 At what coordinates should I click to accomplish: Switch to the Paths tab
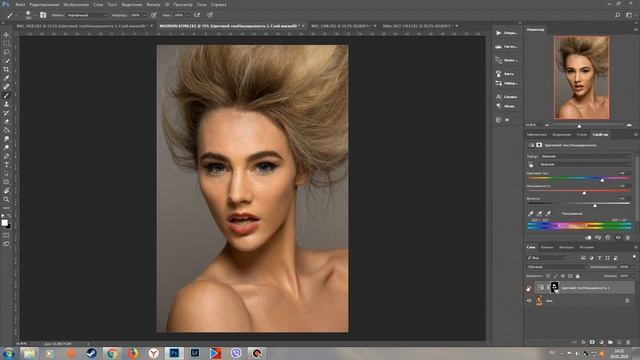point(566,247)
